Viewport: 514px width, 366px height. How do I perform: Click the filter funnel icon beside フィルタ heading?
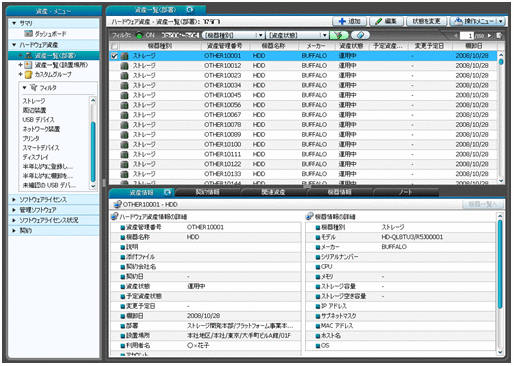click(33, 88)
